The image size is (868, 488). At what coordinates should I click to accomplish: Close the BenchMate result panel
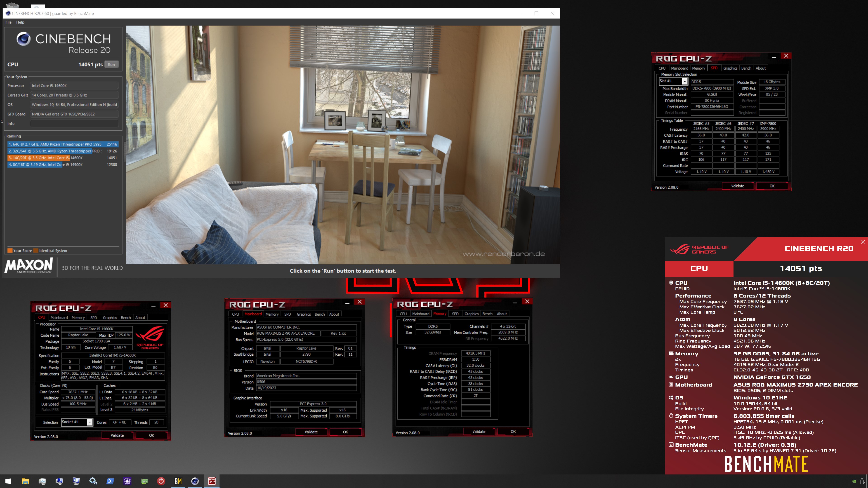tap(863, 242)
